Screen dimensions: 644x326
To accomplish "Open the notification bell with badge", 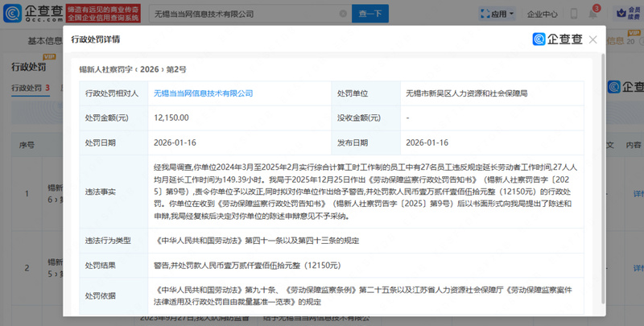I will (593, 14).
